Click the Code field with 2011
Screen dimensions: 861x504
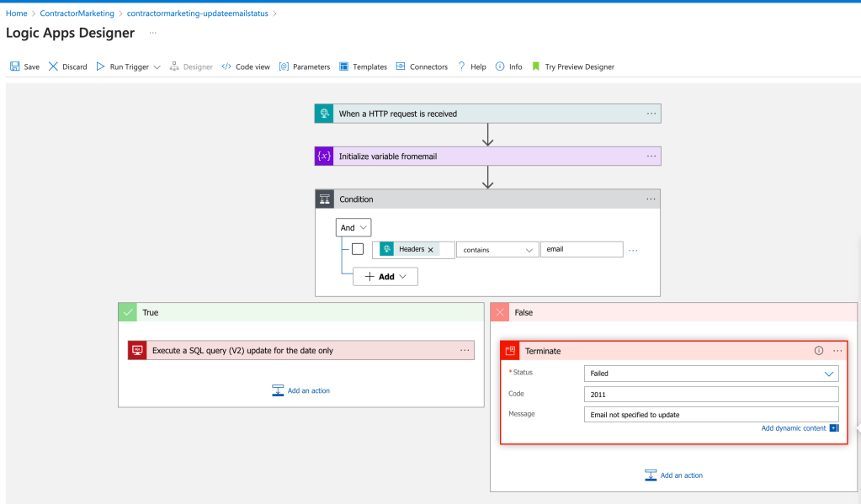coord(711,394)
